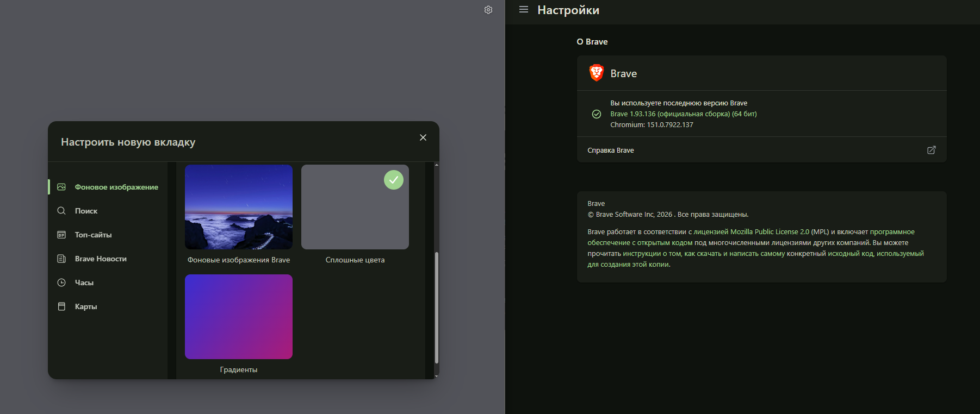The image size is (980, 414).
Task: Go to 'Brave Новости' section
Action: 108,259
